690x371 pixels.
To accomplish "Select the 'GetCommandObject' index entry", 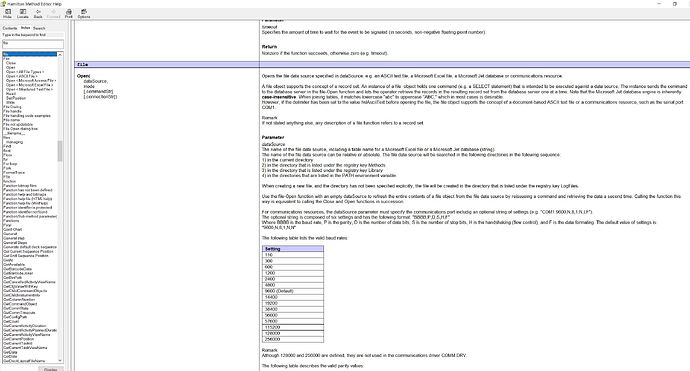I will (20, 304).
